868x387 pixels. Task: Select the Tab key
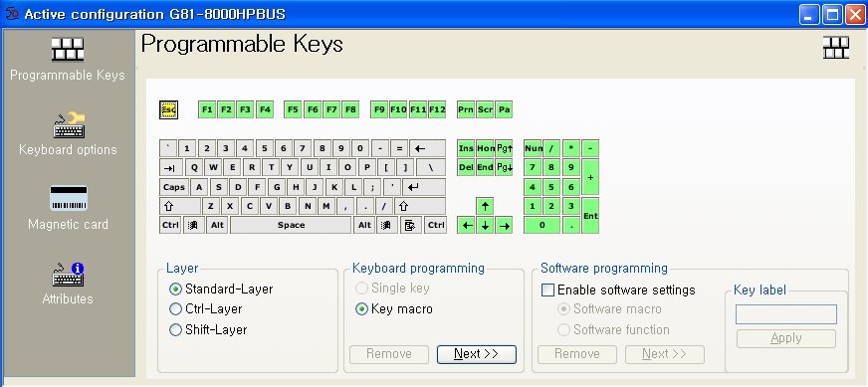pos(172,167)
